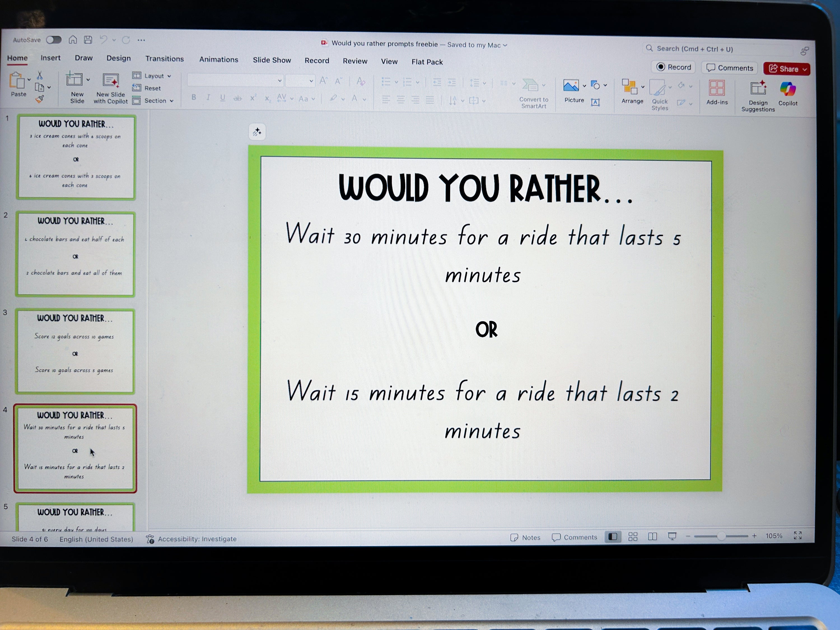Open the Review tab
This screenshot has width=840, height=630.
[355, 61]
